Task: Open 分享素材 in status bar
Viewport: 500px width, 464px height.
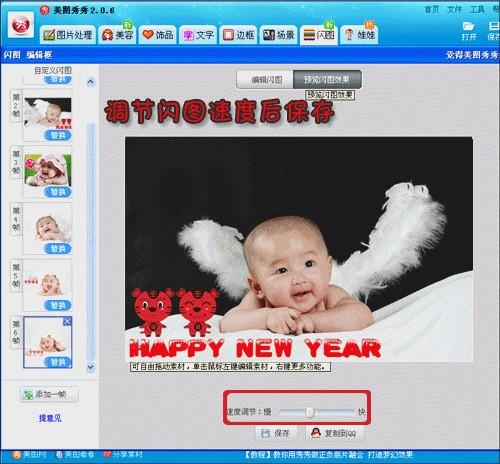Action: tap(123, 455)
